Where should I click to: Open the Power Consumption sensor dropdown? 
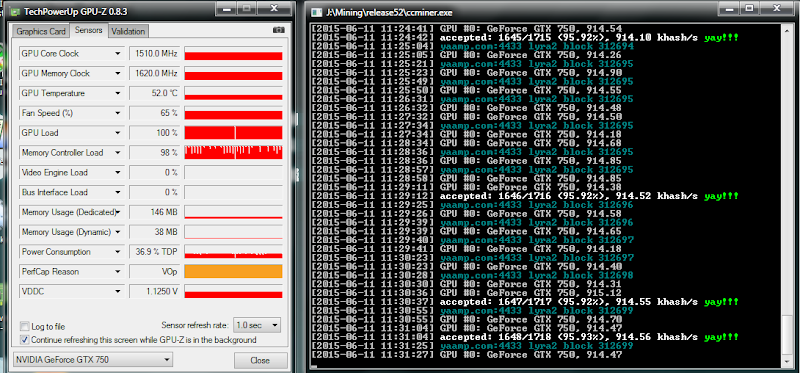point(118,252)
